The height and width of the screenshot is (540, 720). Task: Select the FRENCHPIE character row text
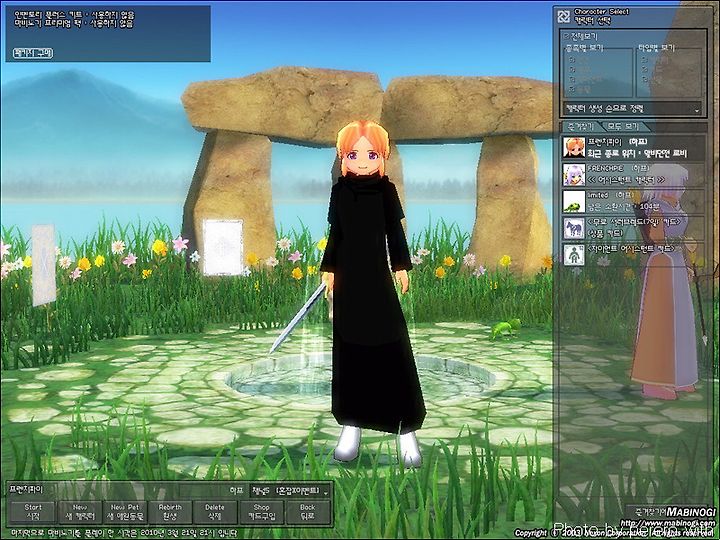pyautogui.click(x=634, y=174)
